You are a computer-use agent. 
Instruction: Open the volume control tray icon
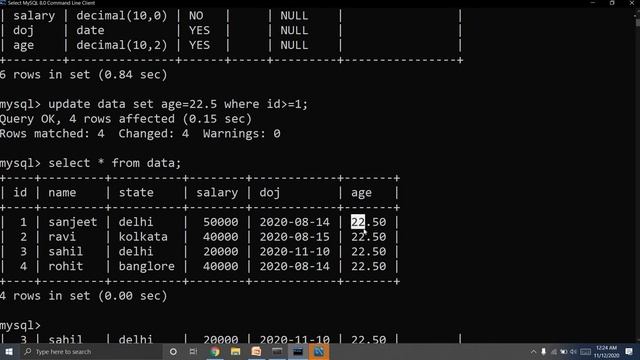pos(573,352)
